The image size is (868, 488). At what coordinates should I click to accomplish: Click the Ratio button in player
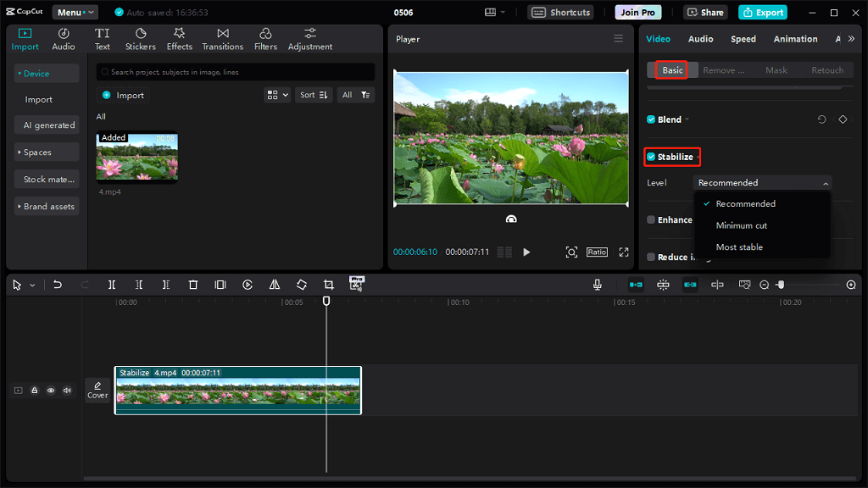click(x=597, y=252)
